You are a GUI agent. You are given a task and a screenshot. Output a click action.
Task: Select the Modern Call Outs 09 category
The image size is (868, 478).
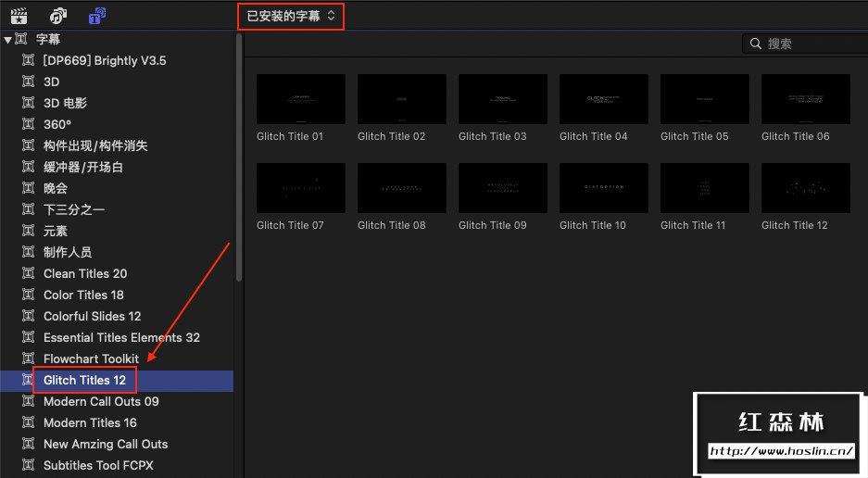click(101, 401)
